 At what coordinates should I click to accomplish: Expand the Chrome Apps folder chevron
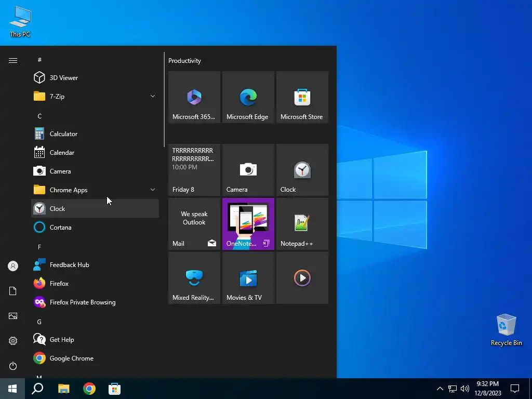153,190
